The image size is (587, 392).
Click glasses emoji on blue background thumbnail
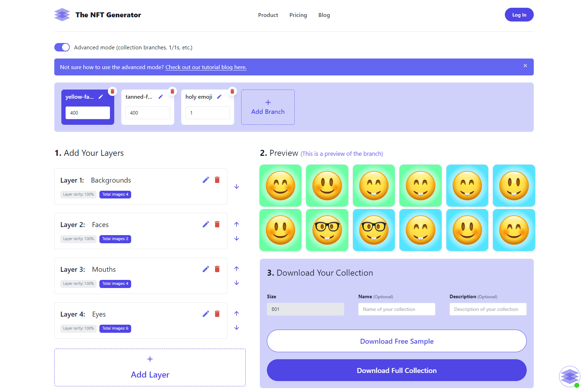(374, 230)
